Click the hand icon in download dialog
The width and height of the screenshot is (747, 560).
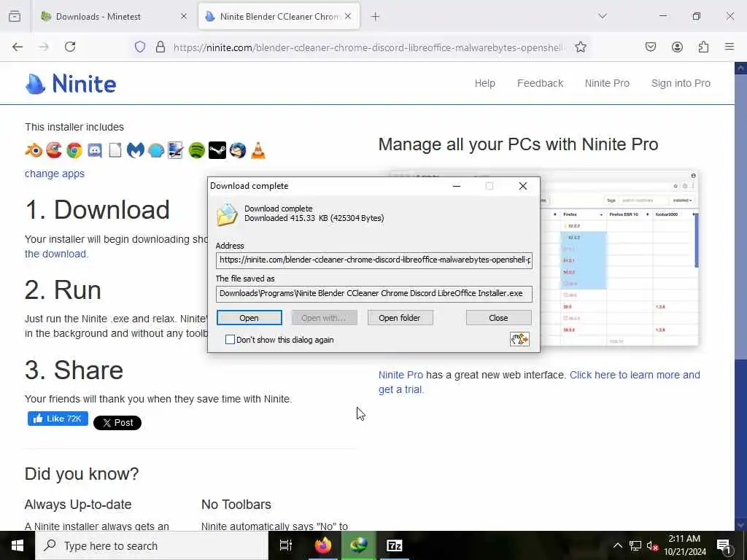point(519,339)
